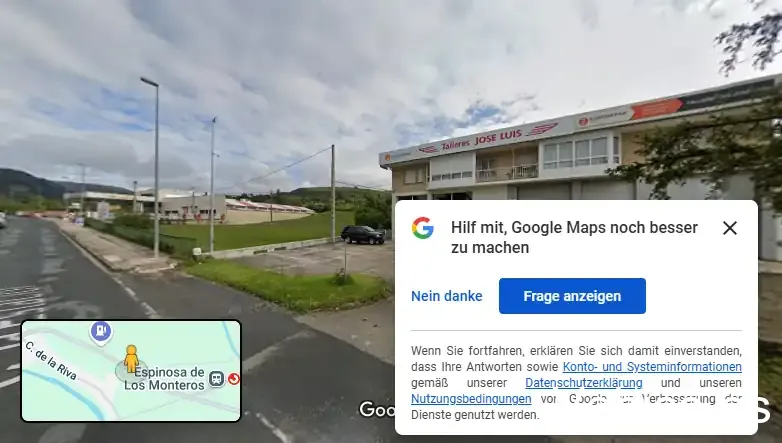This screenshot has width=782, height=443.
Task: Click the parked black car
Action: (x=363, y=234)
